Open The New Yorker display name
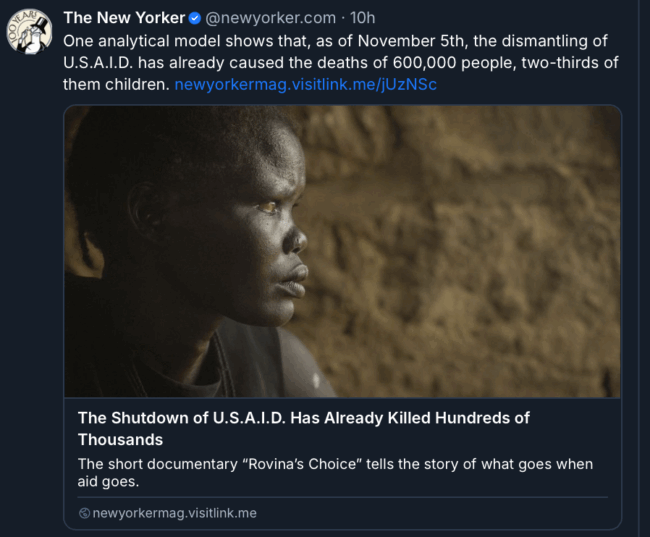This screenshot has width=650, height=537. [124, 18]
